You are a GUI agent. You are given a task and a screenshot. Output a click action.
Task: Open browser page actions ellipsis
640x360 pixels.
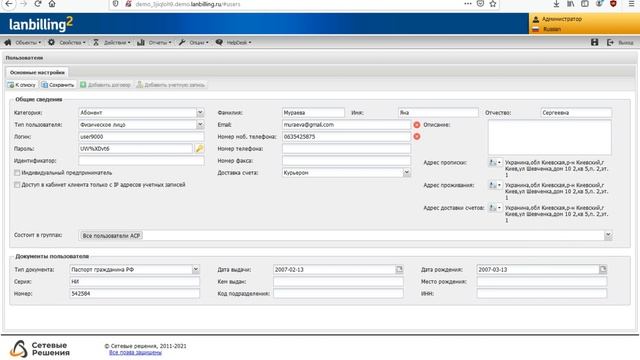click(x=468, y=4)
